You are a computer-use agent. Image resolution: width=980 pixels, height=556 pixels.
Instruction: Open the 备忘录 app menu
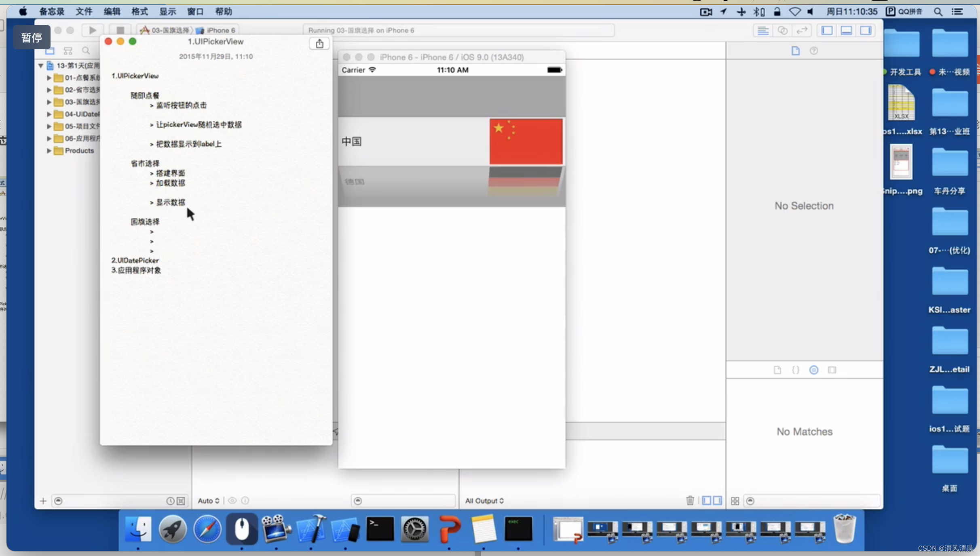point(52,11)
